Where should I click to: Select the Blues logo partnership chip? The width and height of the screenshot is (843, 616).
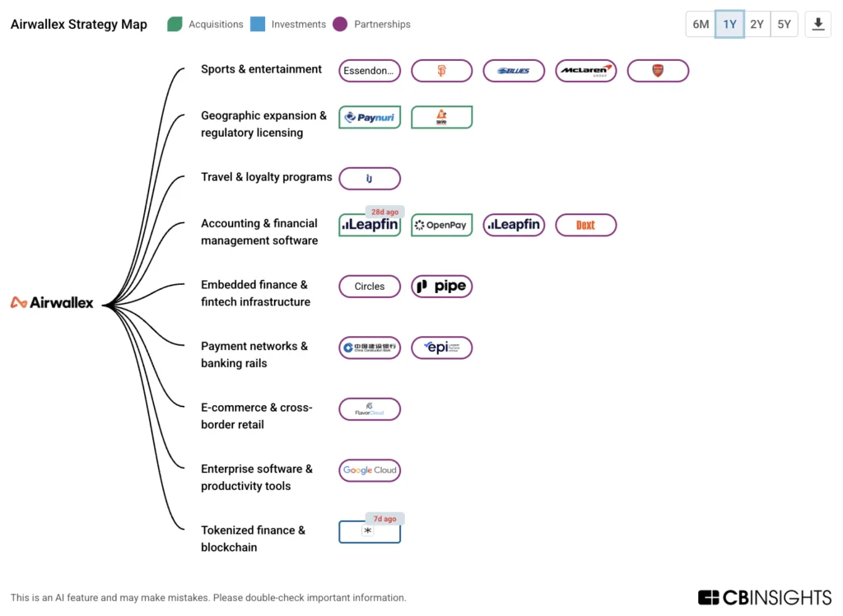pyautogui.click(x=514, y=71)
